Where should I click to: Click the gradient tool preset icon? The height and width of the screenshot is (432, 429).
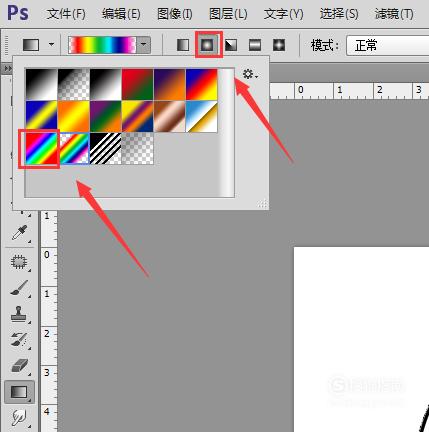click(31, 45)
